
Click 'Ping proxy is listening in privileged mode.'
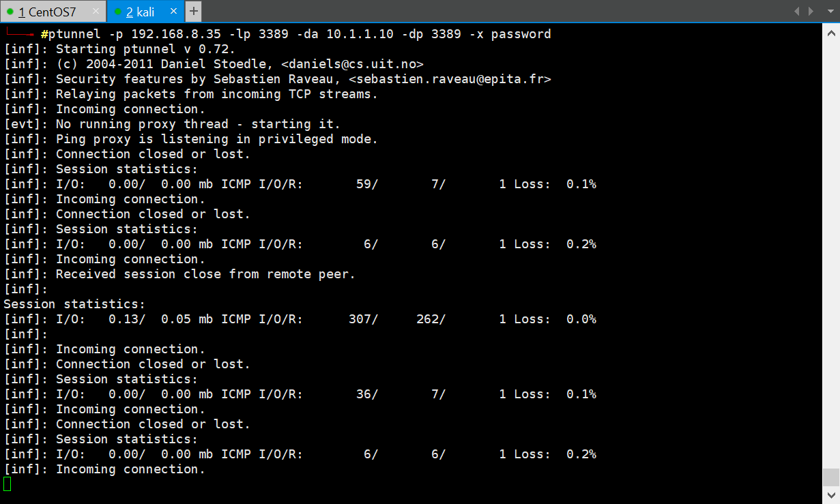pos(217,139)
